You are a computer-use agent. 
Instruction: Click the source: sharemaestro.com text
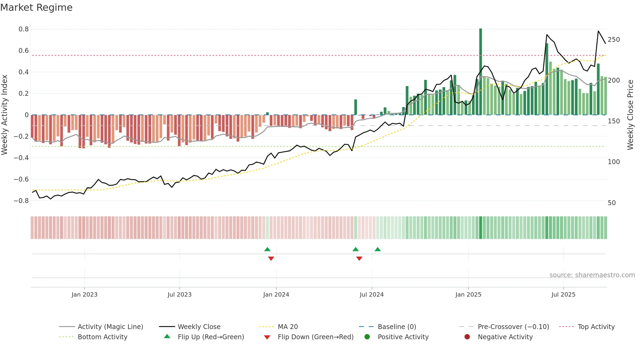coord(592,275)
